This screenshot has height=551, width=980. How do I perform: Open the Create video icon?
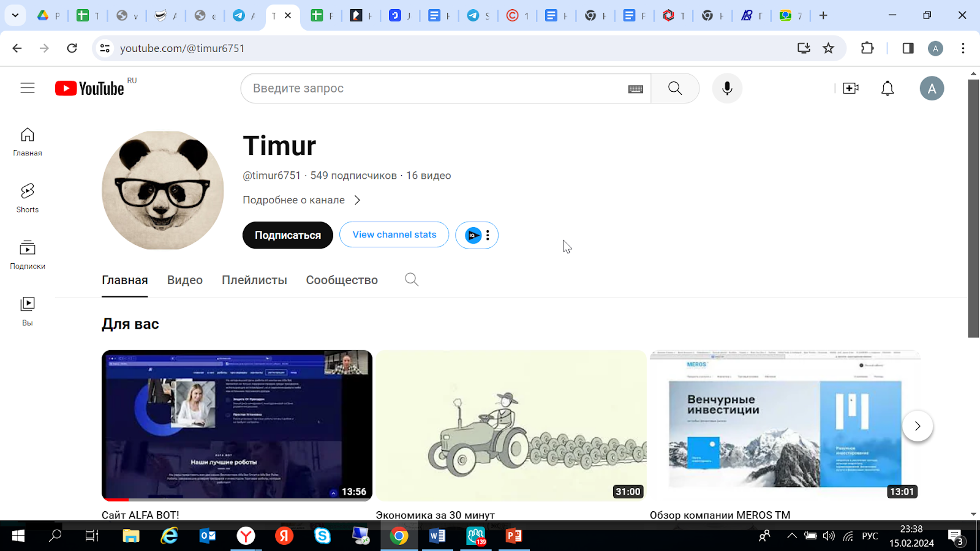(x=851, y=88)
